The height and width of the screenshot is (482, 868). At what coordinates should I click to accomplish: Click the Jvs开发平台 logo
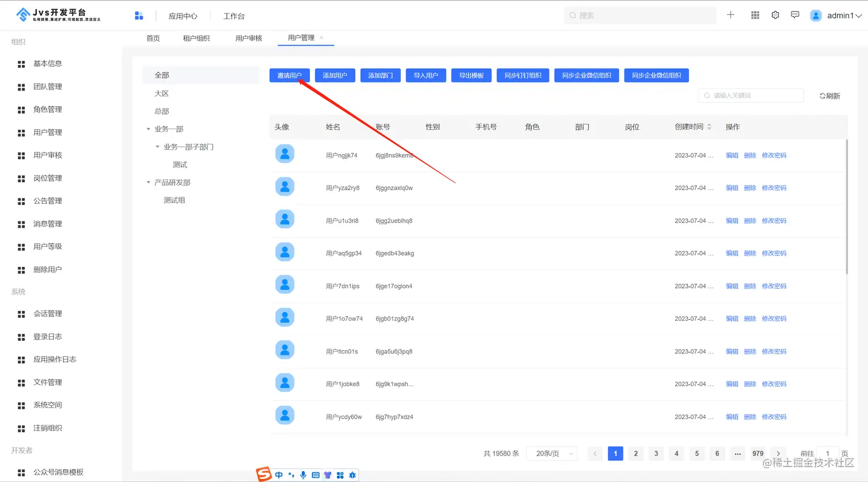point(59,15)
